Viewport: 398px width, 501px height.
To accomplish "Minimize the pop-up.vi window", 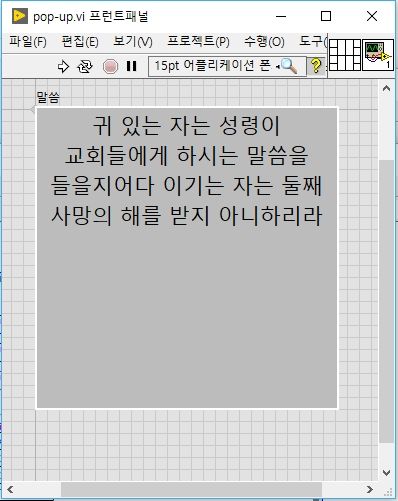I will pos(281,16).
